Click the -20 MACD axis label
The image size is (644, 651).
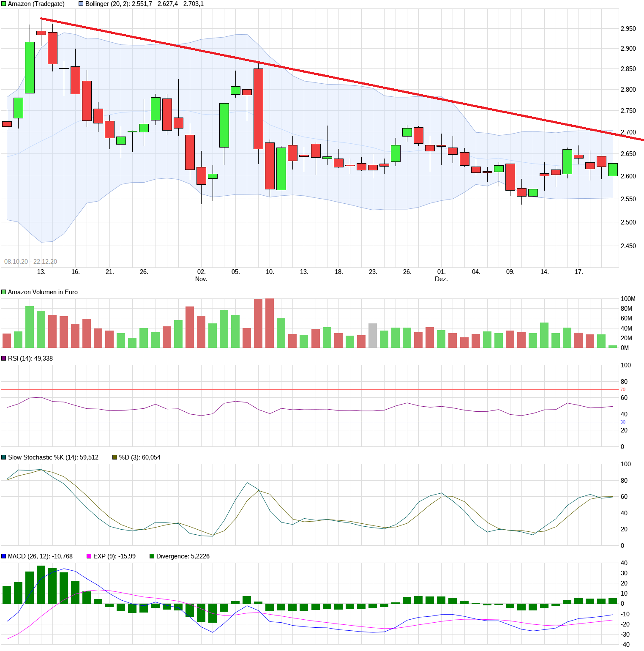coord(625,624)
